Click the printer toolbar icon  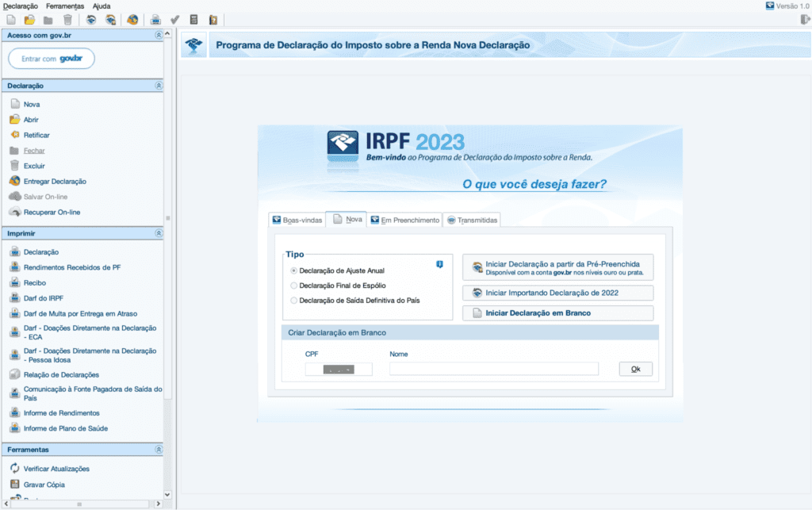[155, 20]
